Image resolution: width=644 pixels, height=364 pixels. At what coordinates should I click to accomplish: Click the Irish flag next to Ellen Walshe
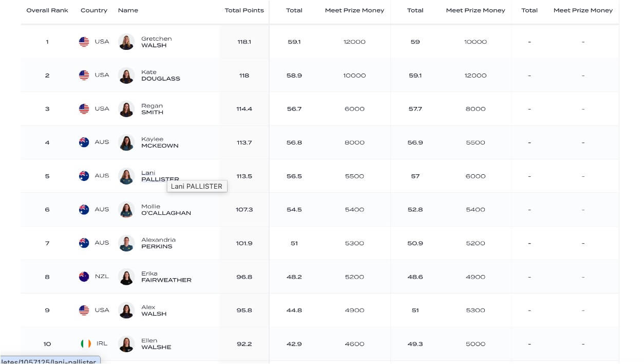coord(86,343)
